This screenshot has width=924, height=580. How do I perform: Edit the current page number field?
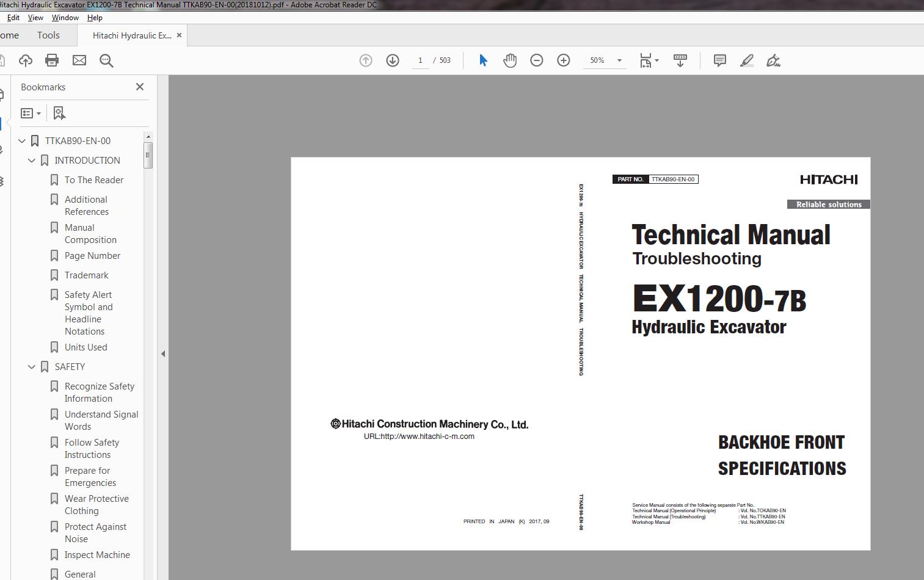click(x=420, y=60)
